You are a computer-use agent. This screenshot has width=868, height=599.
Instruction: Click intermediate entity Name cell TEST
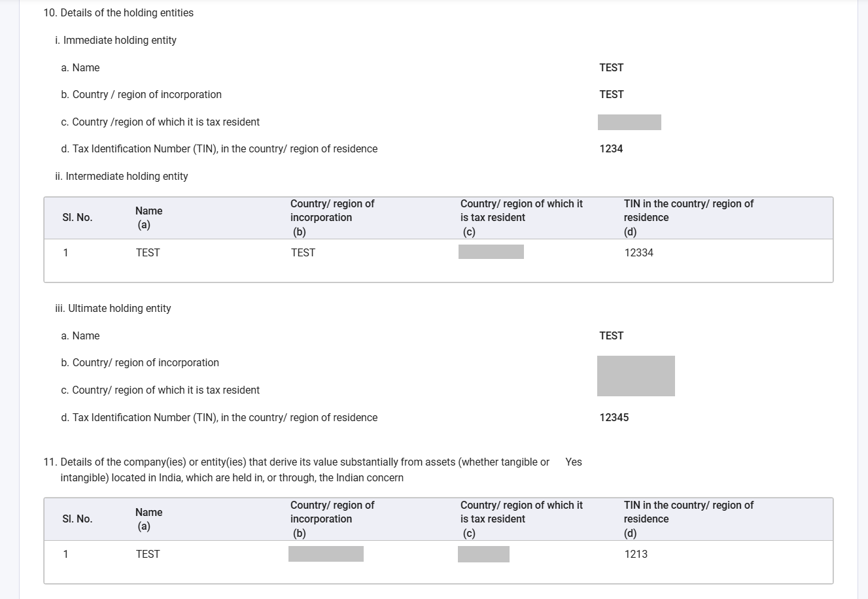coord(148,252)
